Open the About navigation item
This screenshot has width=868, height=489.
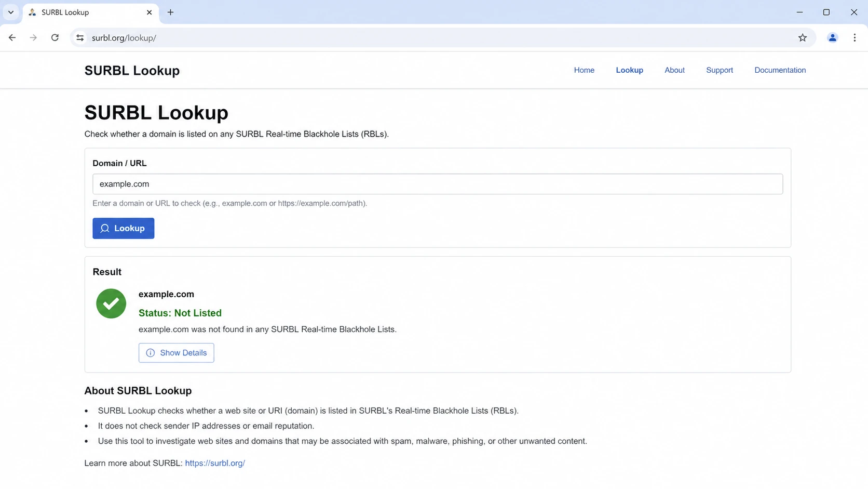[x=674, y=70]
